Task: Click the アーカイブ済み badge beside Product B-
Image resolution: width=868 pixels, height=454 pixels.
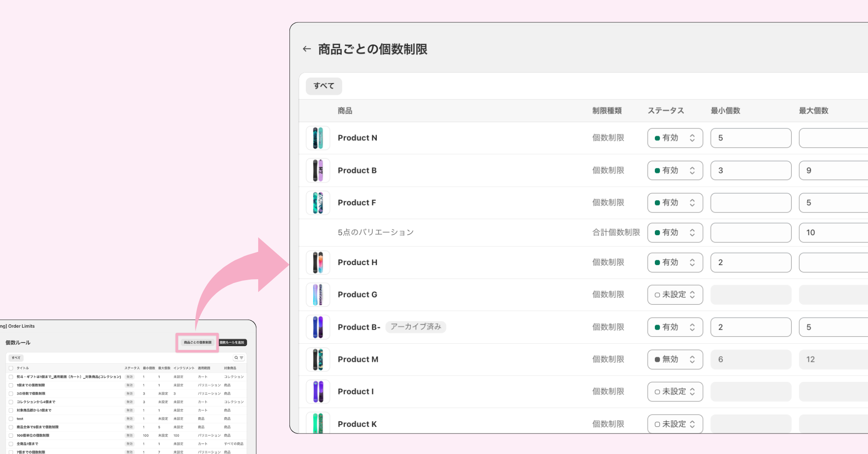Action: point(416,327)
